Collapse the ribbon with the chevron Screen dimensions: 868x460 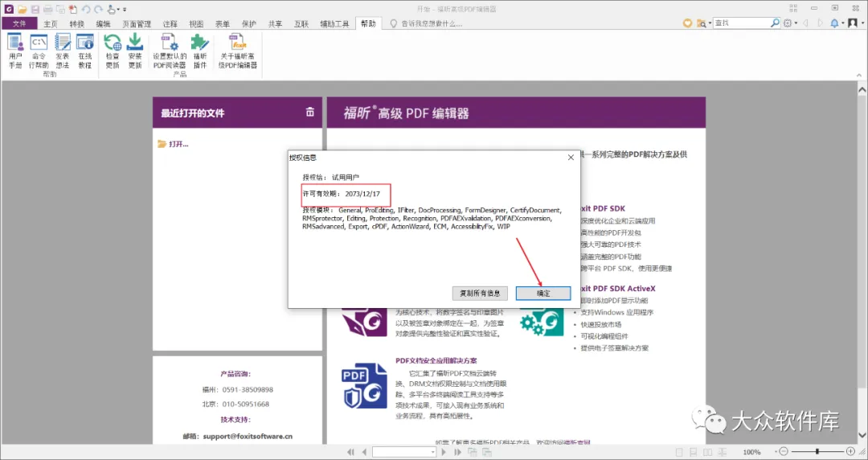click(860, 76)
